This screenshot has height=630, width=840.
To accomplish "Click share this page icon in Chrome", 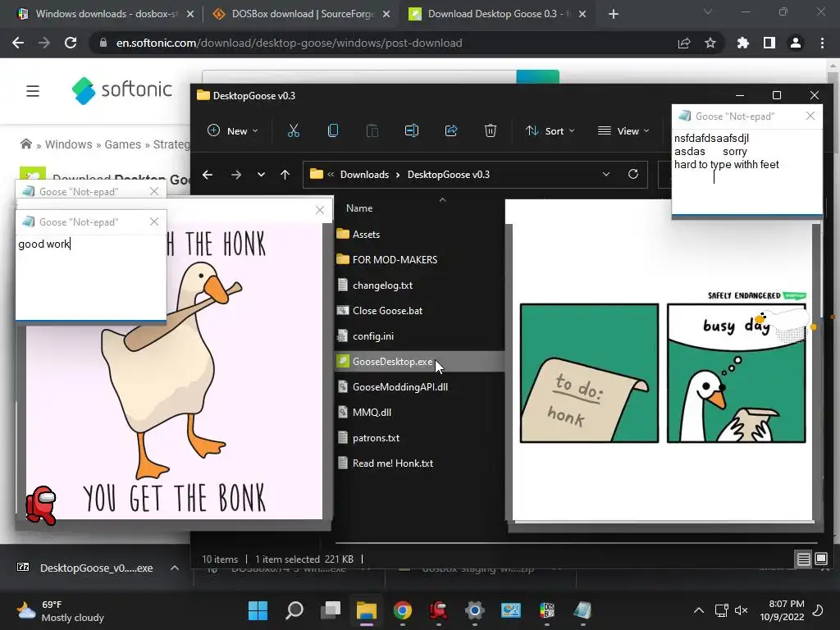I will point(684,43).
